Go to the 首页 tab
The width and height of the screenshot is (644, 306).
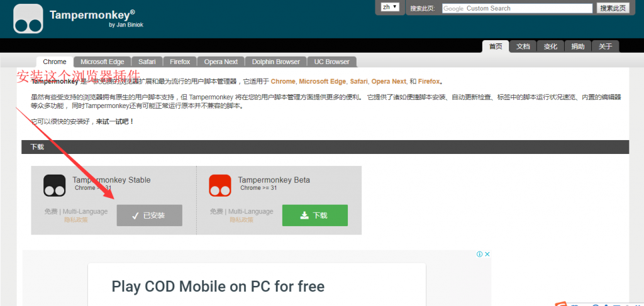496,46
